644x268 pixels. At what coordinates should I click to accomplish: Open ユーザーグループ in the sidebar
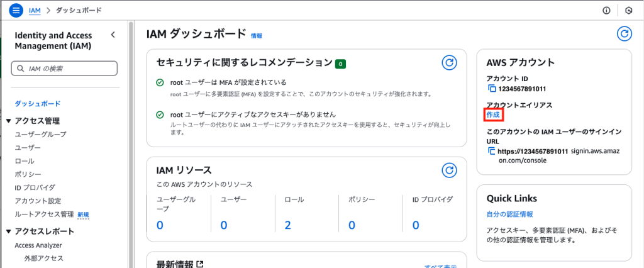point(40,134)
